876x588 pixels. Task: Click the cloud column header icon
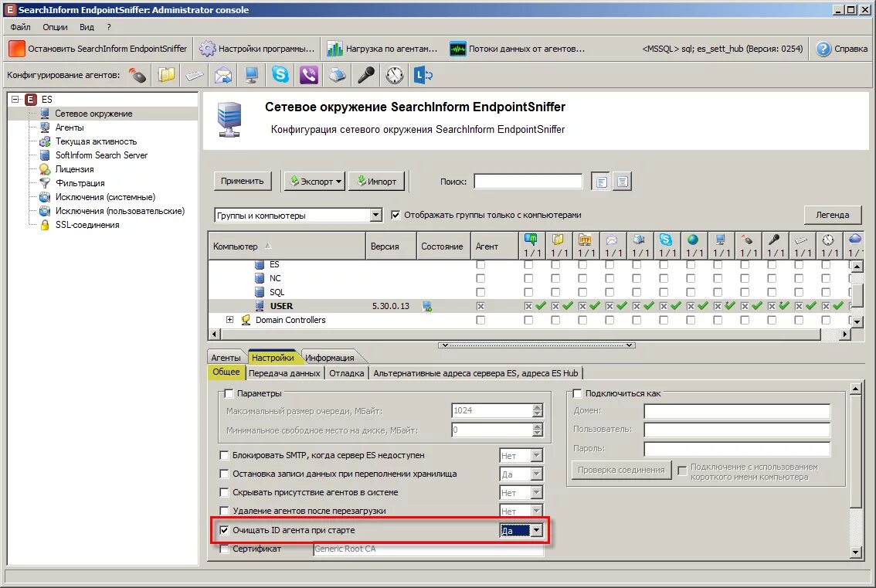click(855, 240)
